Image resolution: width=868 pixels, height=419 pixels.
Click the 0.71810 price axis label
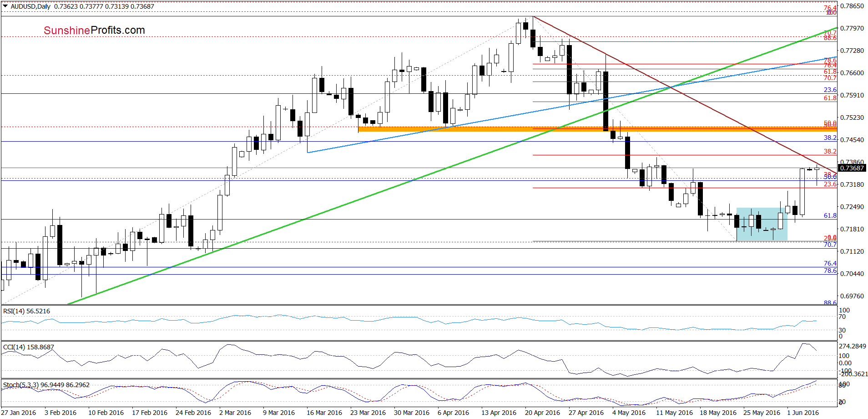pyautogui.click(x=852, y=229)
